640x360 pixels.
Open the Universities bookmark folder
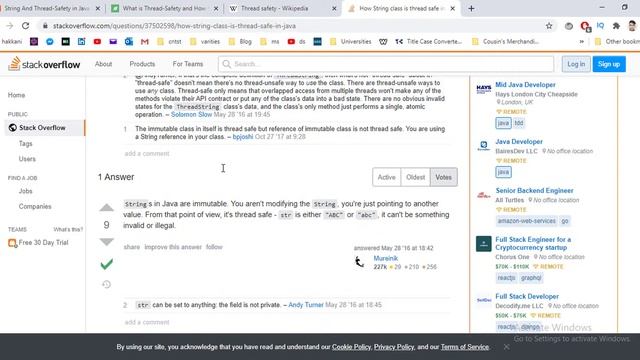pyautogui.click(x=351, y=42)
